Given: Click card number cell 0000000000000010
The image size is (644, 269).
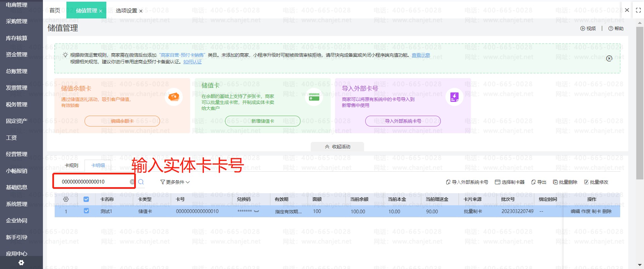Looking at the screenshot, I should 197,211.
